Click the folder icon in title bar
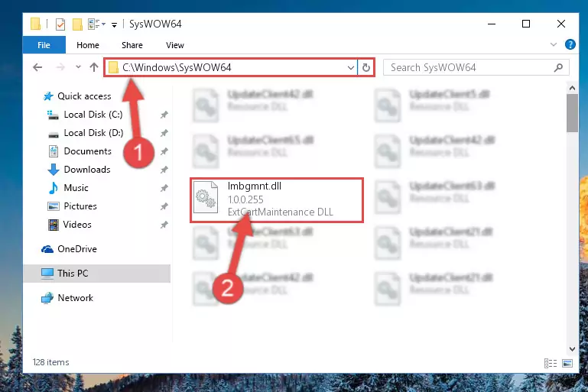 point(35,24)
